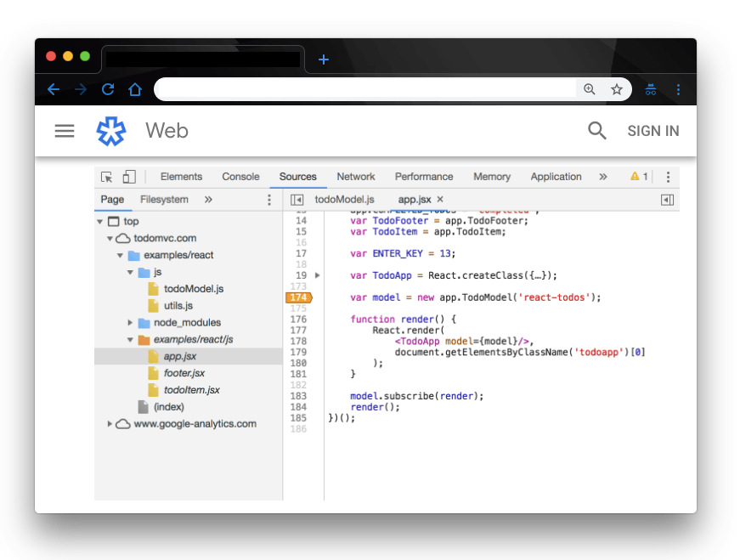Viewport: 740px width, 560px height.
Task: Select the blacked-out browser tab
Action: point(203,59)
